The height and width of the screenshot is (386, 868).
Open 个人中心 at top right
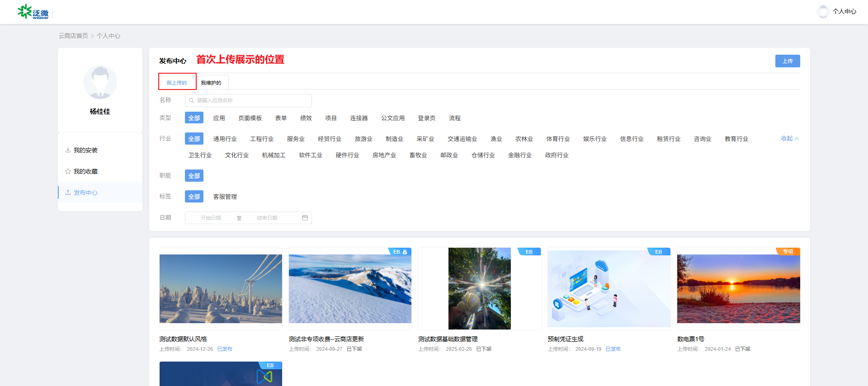(x=844, y=11)
